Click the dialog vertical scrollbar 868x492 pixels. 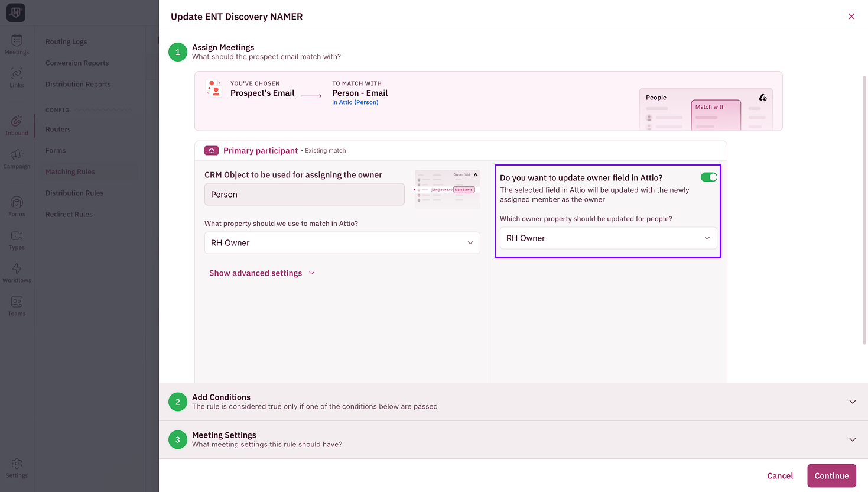pyautogui.click(x=864, y=210)
